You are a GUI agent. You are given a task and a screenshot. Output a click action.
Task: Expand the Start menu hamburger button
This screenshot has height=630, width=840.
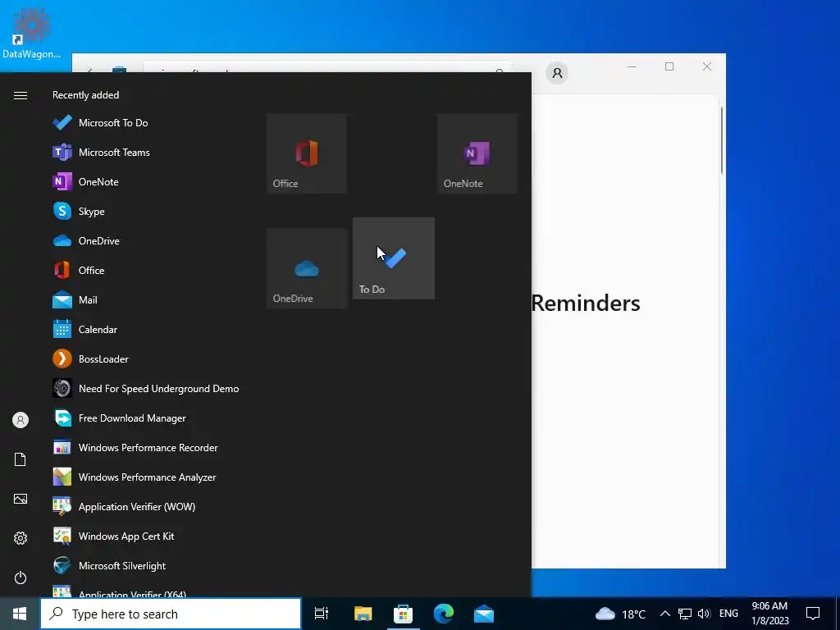[x=21, y=95]
